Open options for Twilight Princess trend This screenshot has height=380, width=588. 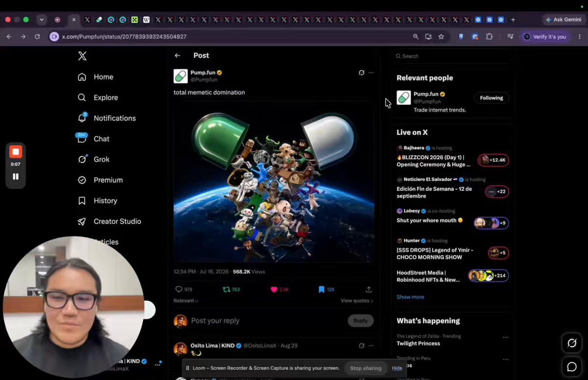coord(505,337)
